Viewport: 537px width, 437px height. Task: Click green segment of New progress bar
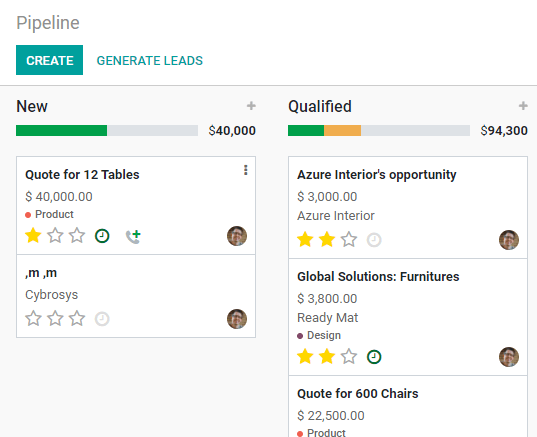(x=61, y=130)
